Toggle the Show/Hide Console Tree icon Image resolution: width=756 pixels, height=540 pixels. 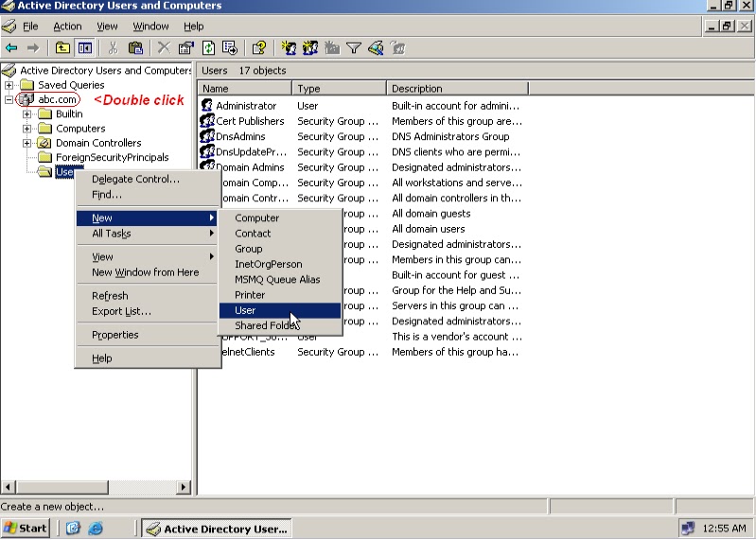tap(85, 47)
